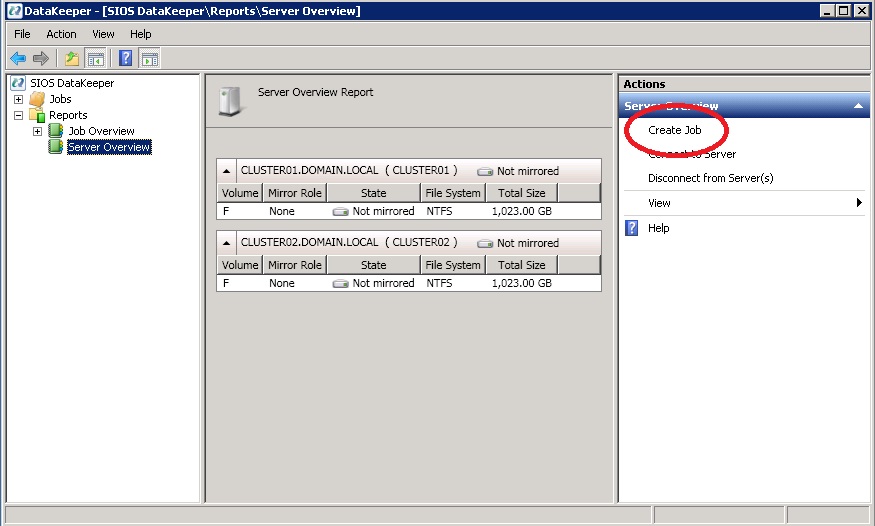Open the Help menu in menu bar
Screen dimensions: 875x526
click(141, 34)
